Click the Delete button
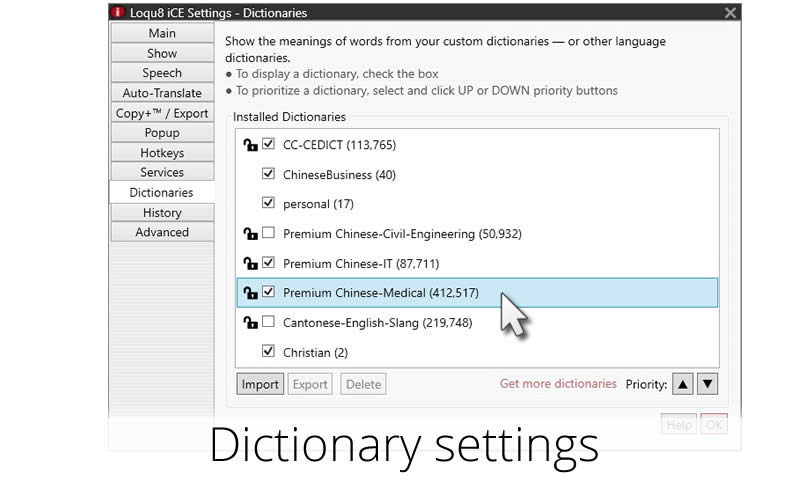 (x=363, y=384)
